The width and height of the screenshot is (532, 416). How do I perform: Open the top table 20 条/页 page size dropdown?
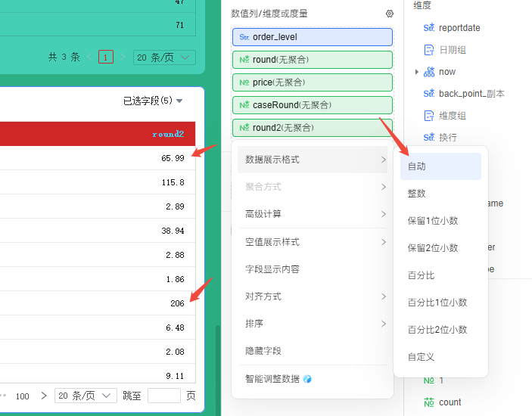pyautogui.click(x=164, y=57)
